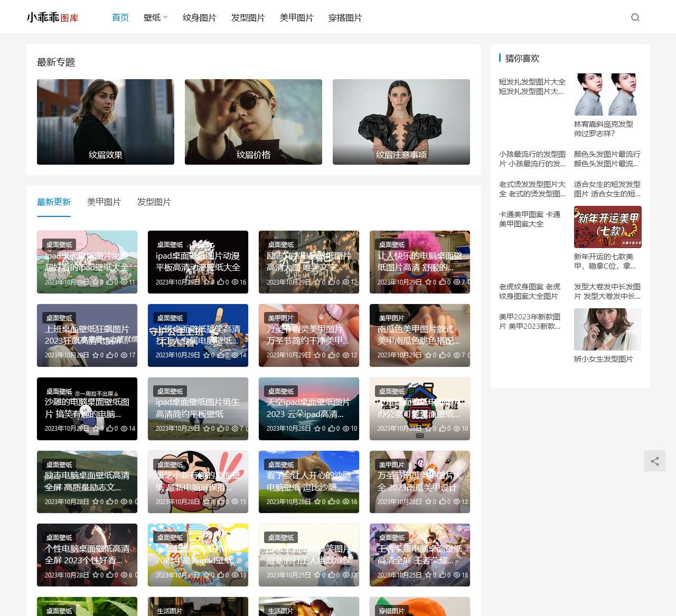Open sidebar link 娇小女生发型图片
The height and width of the screenshot is (616, 676).
tap(604, 359)
